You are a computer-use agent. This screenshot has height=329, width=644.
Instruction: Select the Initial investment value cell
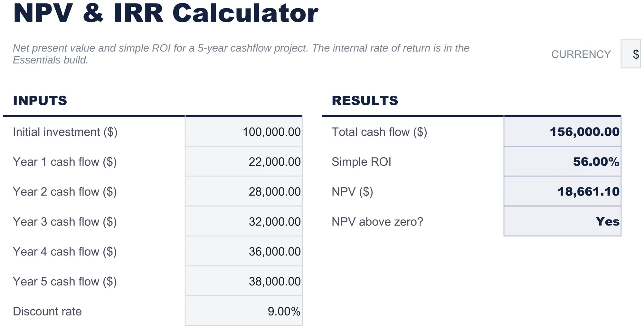[244, 131]
